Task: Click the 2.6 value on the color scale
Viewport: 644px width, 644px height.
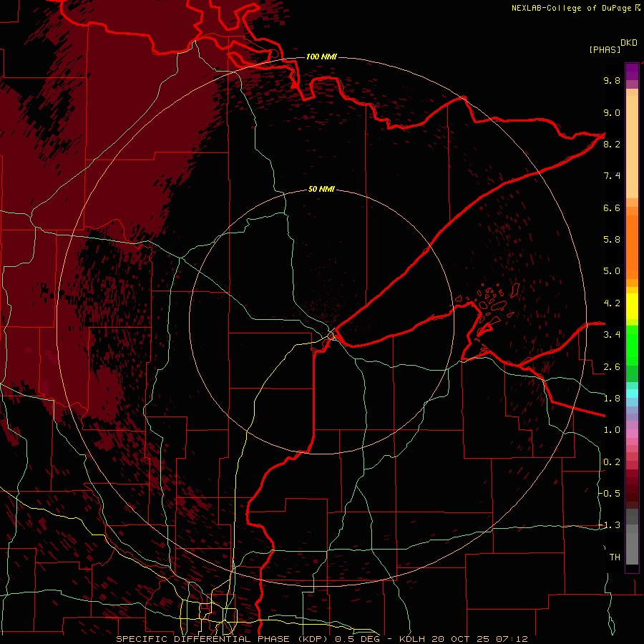Action: coord(612,367)
